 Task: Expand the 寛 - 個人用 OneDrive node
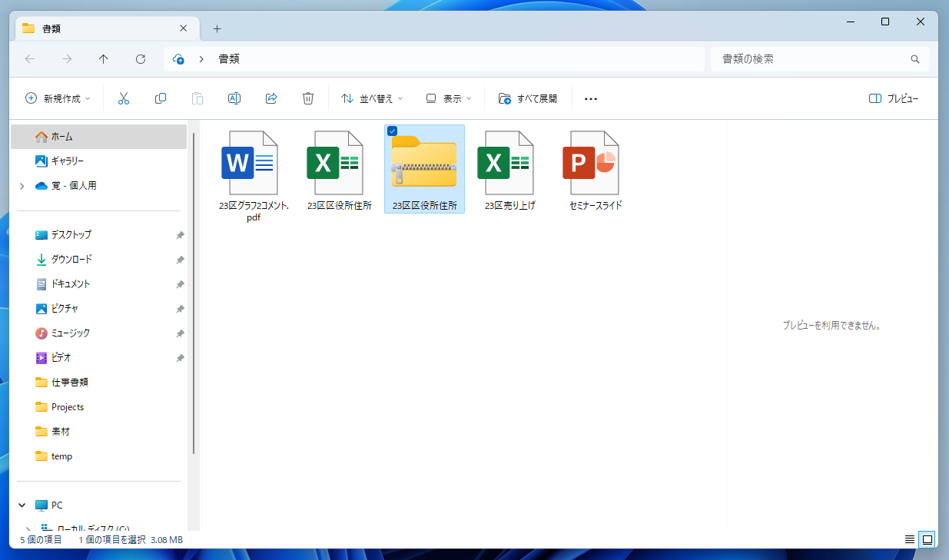22,186
